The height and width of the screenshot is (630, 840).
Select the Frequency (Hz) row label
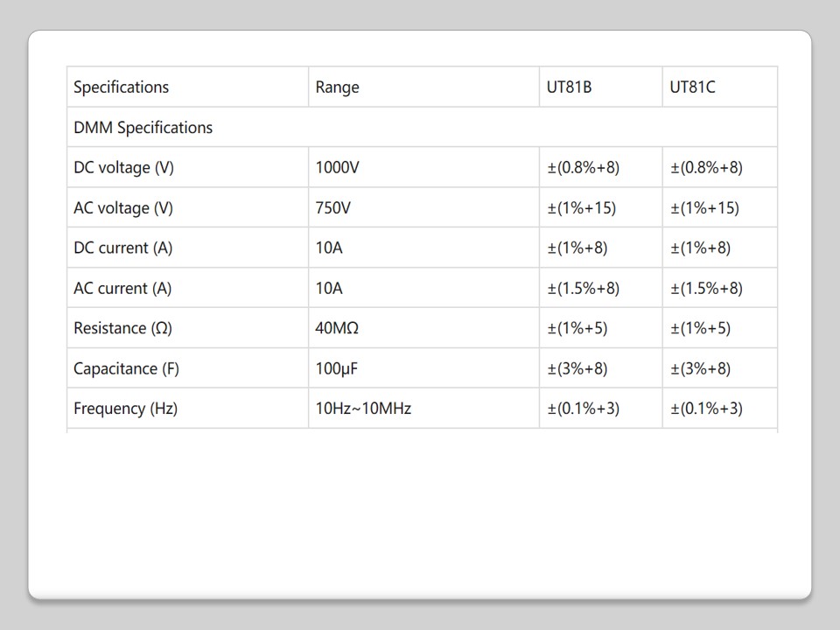(126, 409)
